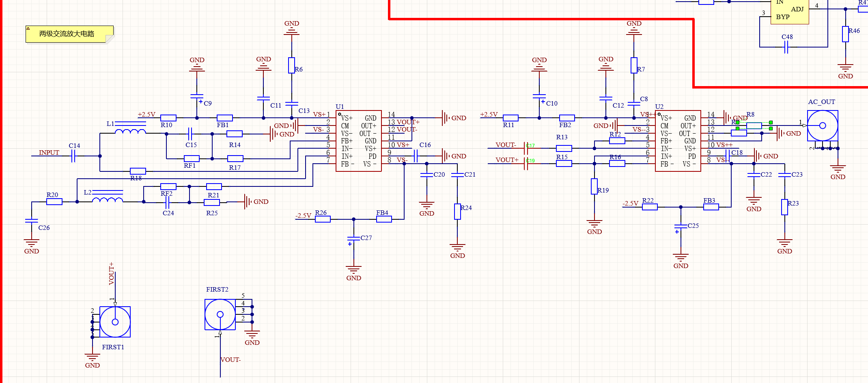Viewport: 868px width, 383px height.
Task: Select capacitor C21 symbol
Action: (457, 175)
